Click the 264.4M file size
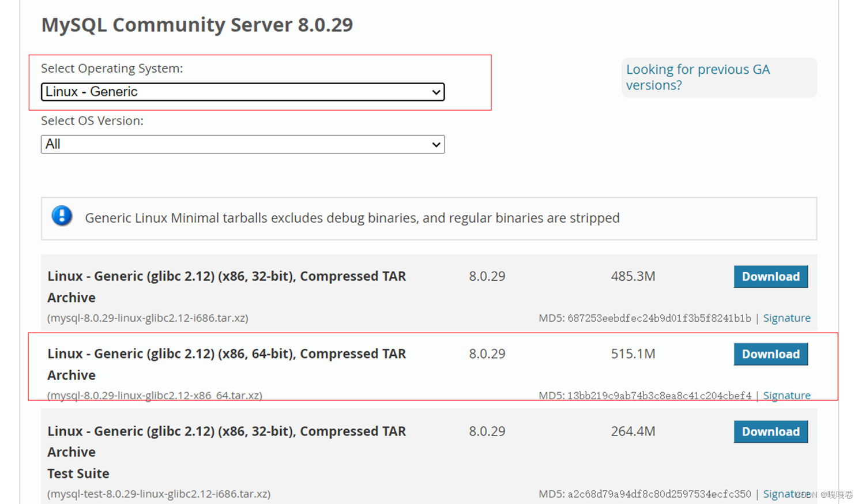Image resolution: width=862 pixels, height=504 pixels. coord(633,431)
